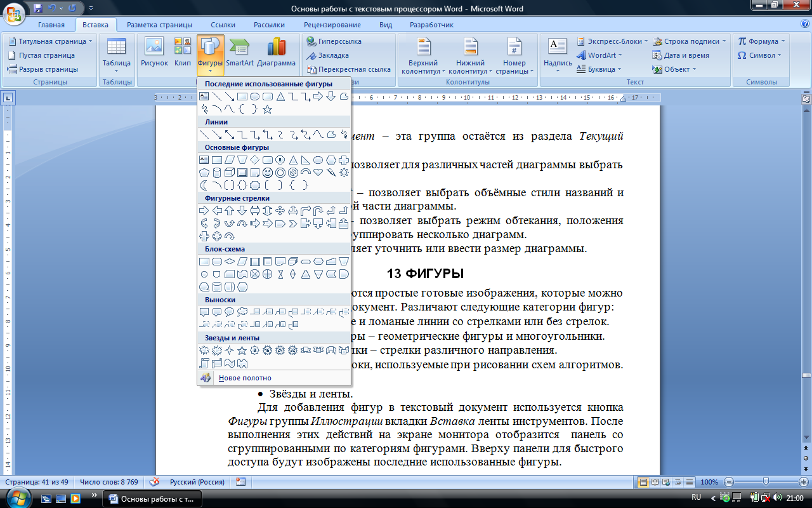Click the zoom in plus button
This screenshot has height=508, width=812.
(x=804, y=482)
